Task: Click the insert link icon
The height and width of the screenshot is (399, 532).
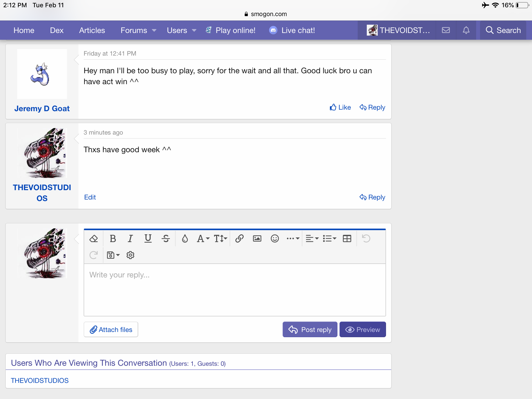Action: point(239,238)
